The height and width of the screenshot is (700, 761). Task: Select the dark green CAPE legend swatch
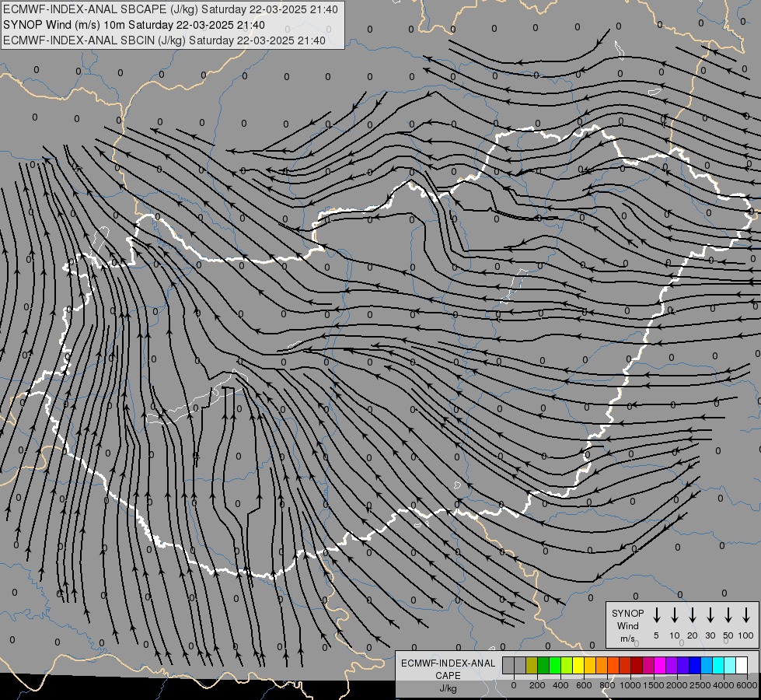point(543,666)
